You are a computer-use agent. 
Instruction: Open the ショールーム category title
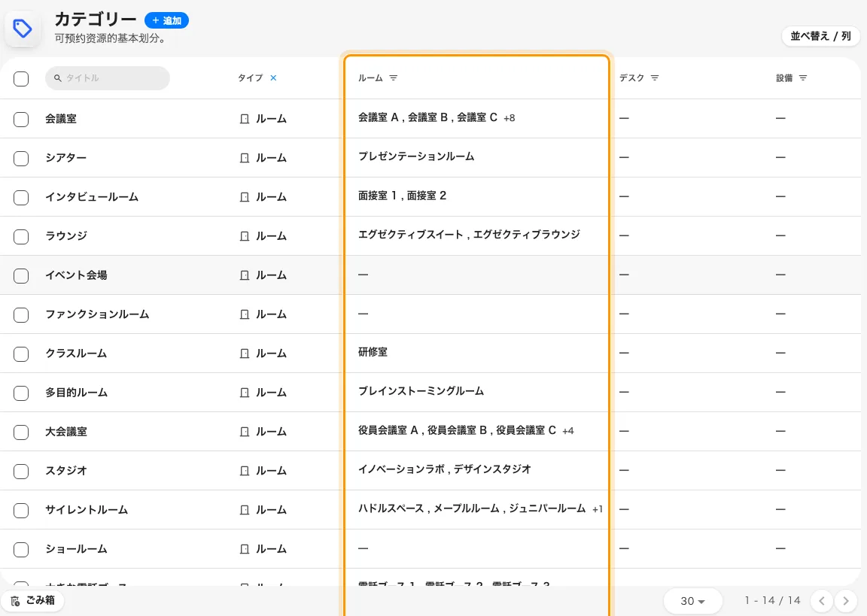[x=76, y=549]
